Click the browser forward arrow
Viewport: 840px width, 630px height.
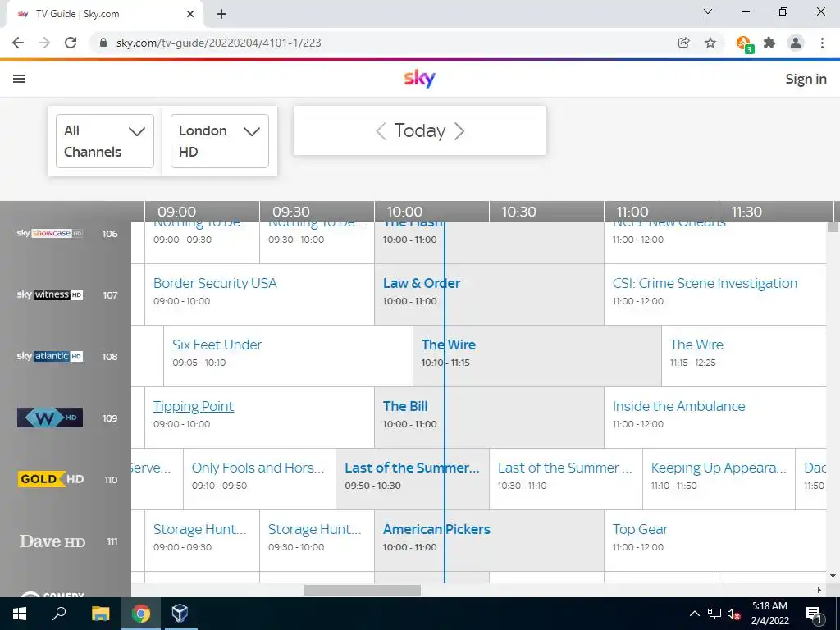click(x=44, y=43)
